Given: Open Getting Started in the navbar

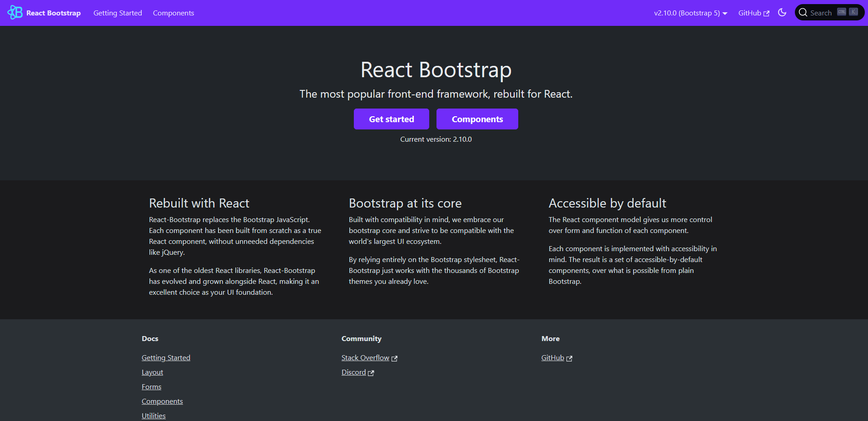Looking at the screenshot, I should 118,13.
